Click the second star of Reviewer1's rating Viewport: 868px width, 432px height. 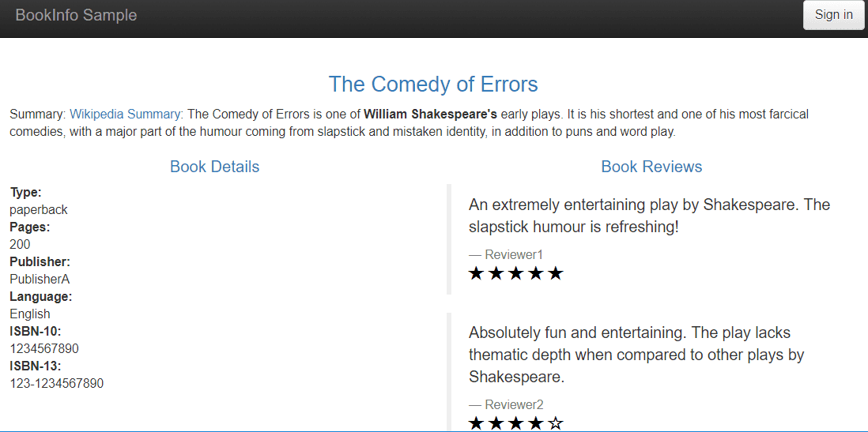496,273
